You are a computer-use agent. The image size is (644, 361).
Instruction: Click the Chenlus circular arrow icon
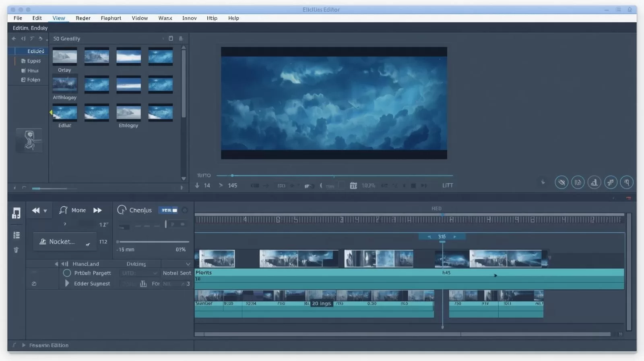pyautogui.click(x=122, y=210)
